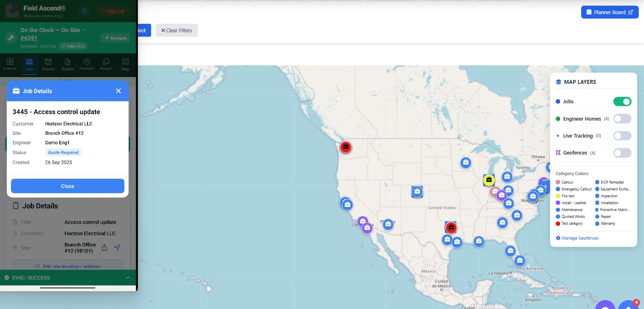This screenshot has width=644, height=309.
Task: Click '3445 - Access control update' heading
Action: pyautogui.click(x=56, y=112)
